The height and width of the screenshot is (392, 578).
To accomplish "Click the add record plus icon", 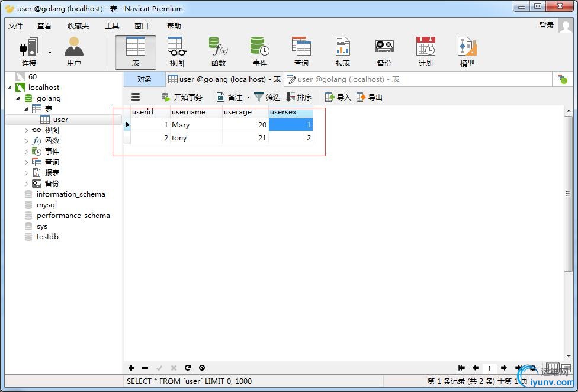I will coord(131,368).
